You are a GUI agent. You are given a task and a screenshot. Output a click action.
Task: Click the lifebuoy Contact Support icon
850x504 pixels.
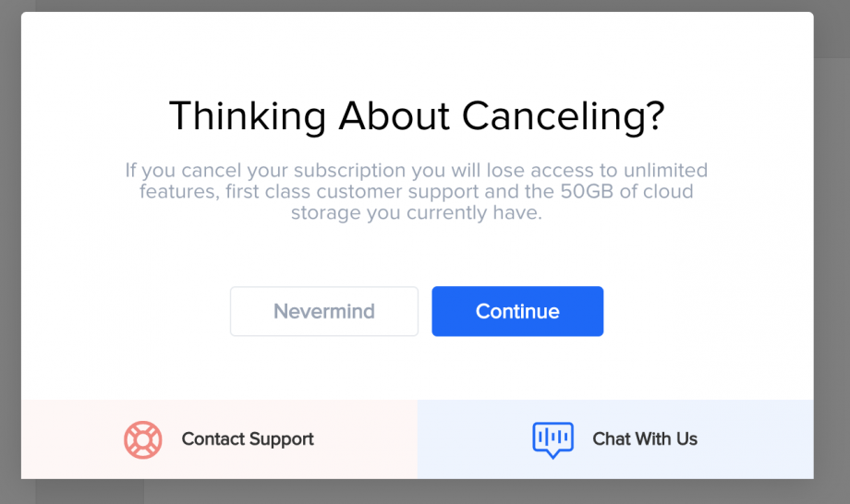point(142,439)
